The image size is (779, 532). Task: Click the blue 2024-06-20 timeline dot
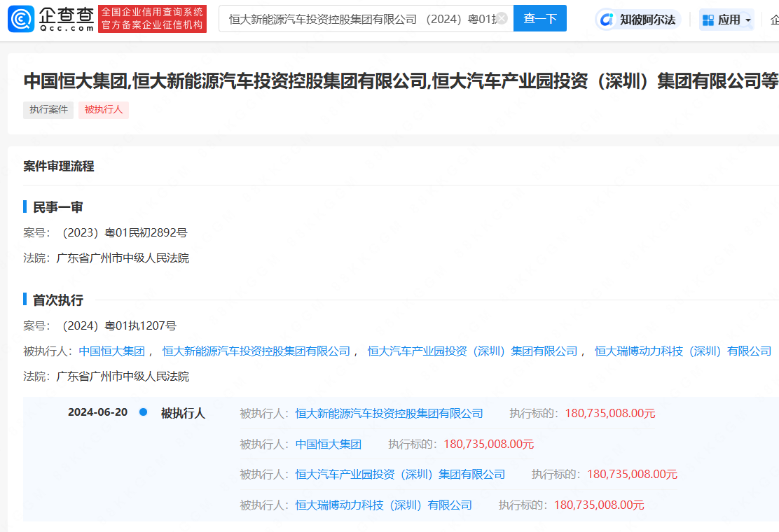[x=143, y=412]
